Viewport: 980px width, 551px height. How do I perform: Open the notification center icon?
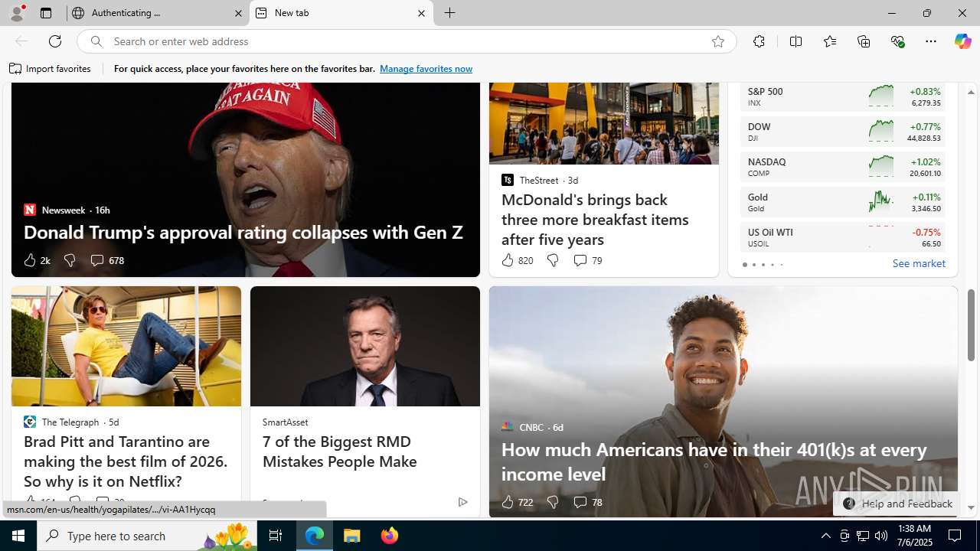coord(955,536)
